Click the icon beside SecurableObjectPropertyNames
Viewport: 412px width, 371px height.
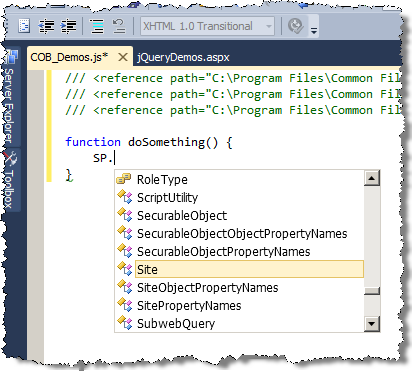coord(125,251)
